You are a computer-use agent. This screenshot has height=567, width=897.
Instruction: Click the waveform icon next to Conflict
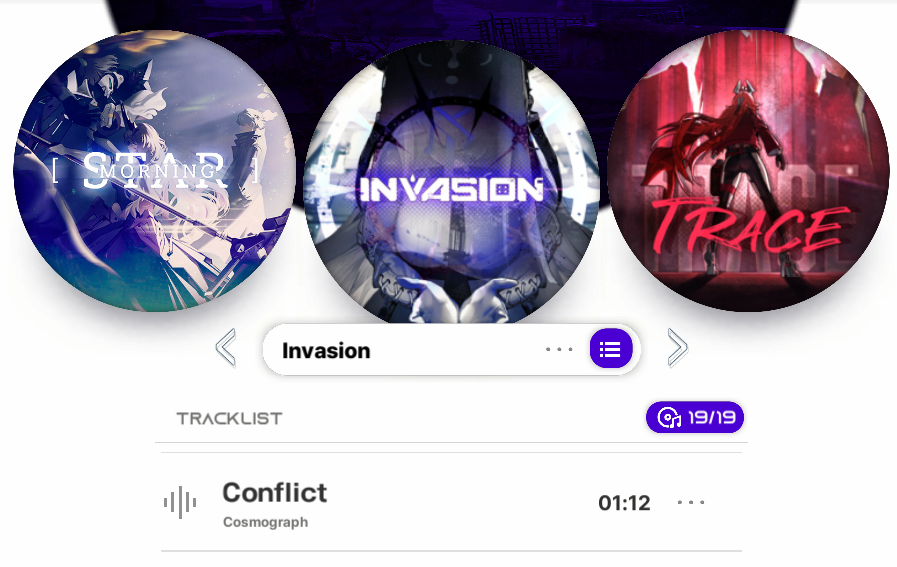(180, 502)
